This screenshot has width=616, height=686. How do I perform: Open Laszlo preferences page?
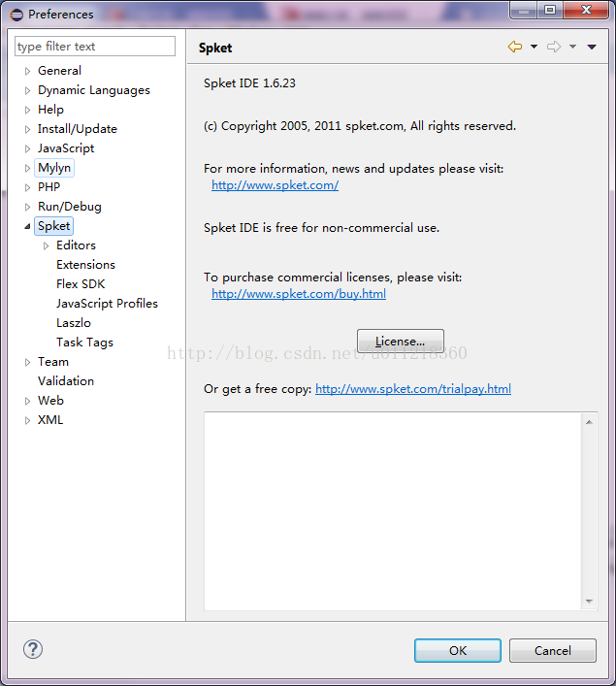74,323
